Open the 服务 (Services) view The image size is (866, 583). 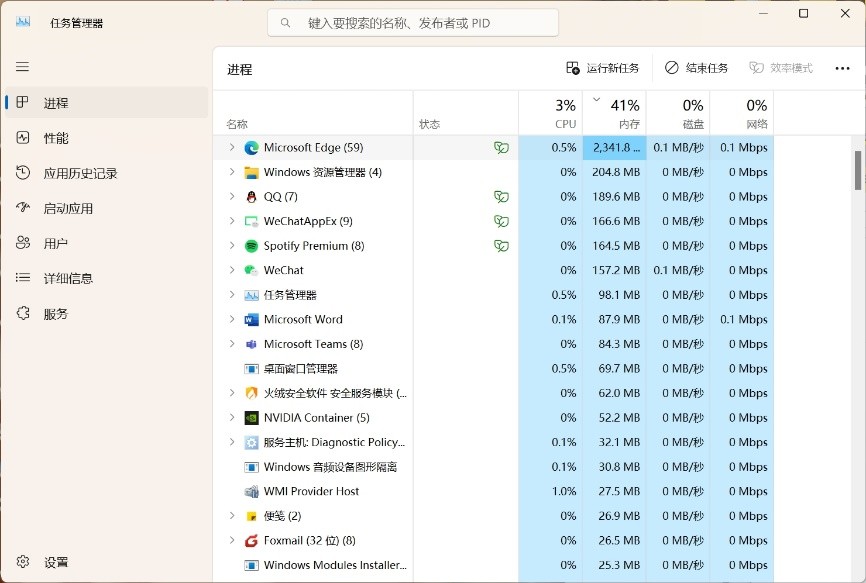pyautogui.click(x=57, y=312)
